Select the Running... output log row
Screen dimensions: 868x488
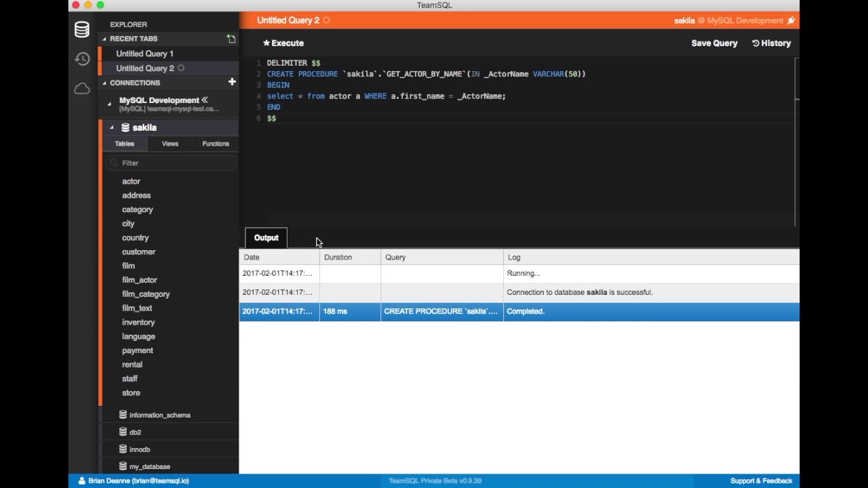tap(519, 273)
